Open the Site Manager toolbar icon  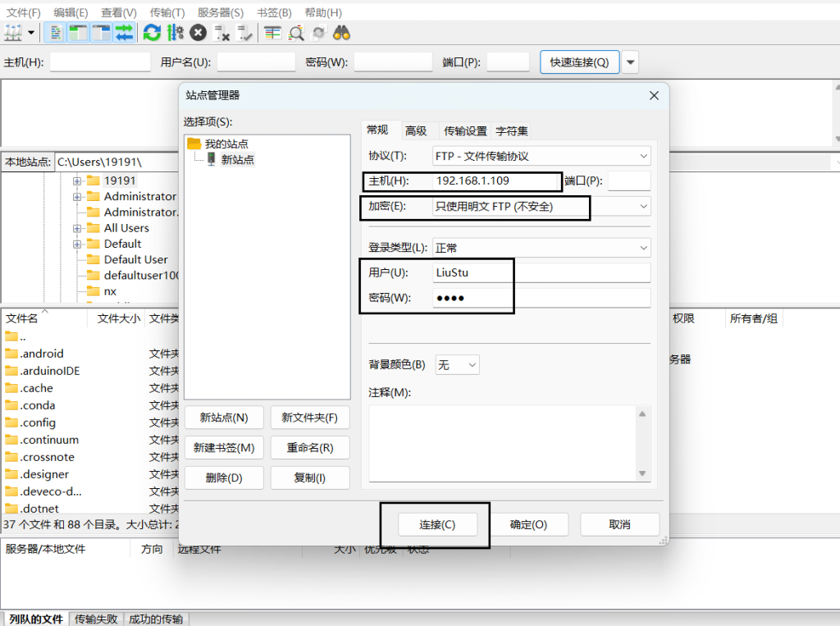pyautogui.click(x=14, y=32)
